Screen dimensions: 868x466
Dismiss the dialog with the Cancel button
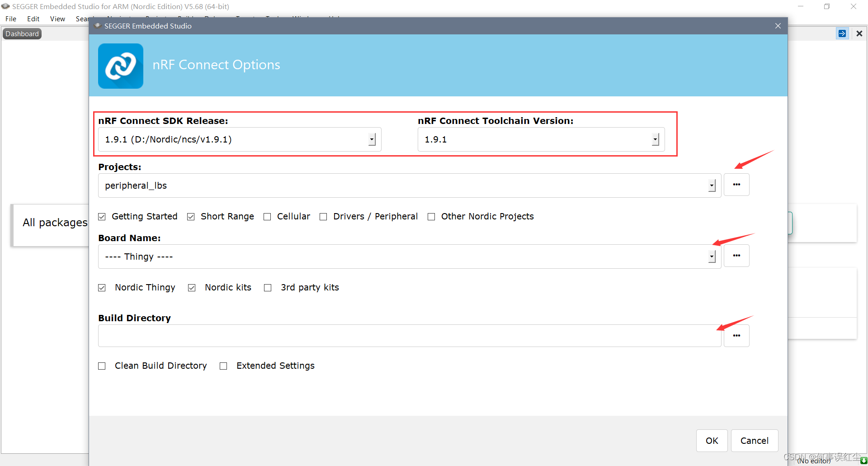coord(754,441)
